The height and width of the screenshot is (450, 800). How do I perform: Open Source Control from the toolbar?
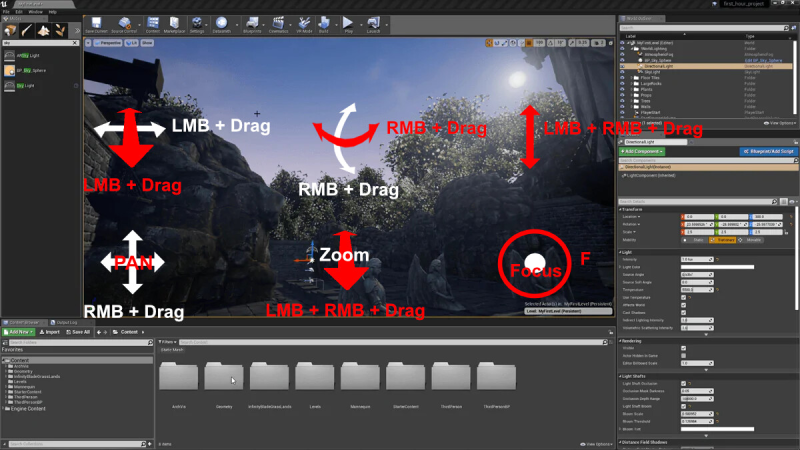[124, 24]
